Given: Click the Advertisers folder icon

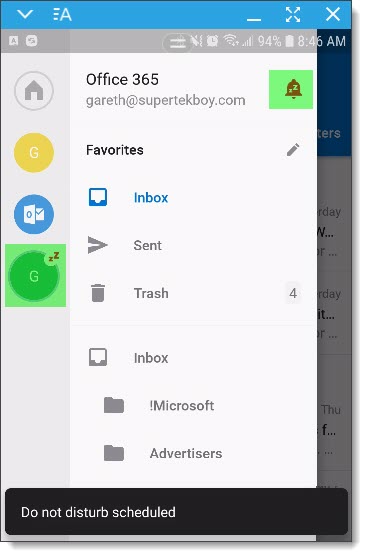Looking at the screenshot, I should (x=114, y=454).
